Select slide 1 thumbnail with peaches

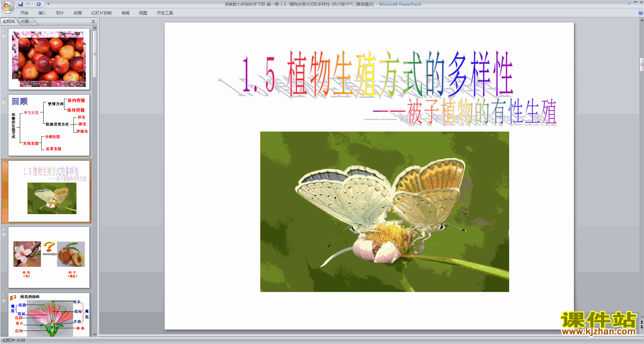click(49, 59)
